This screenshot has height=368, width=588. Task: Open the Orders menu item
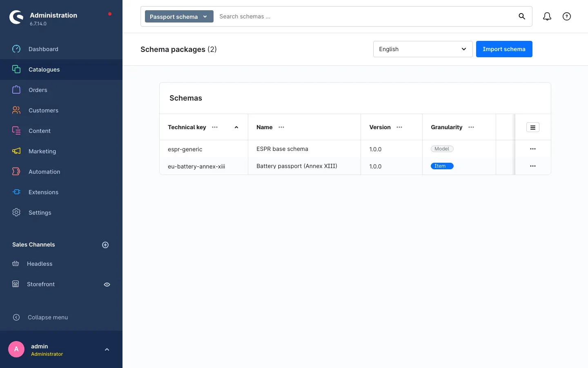point(61,90)
